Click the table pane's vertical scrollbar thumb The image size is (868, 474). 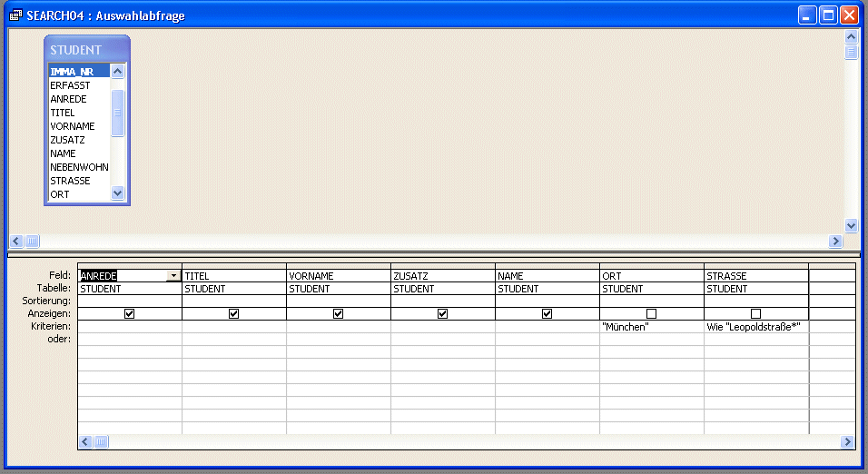pyautogui.click(x=851, y=52)
